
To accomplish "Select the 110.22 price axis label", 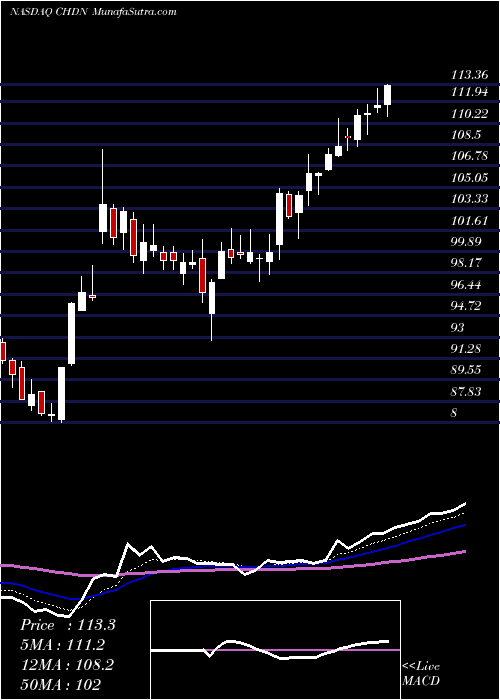I will point(469,114).
